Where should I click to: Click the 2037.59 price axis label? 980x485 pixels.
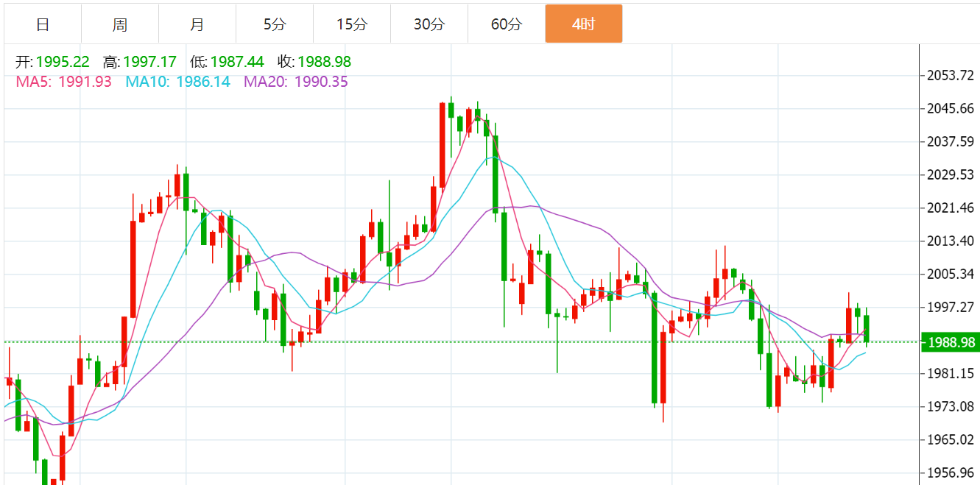click(x=951, y=141)
